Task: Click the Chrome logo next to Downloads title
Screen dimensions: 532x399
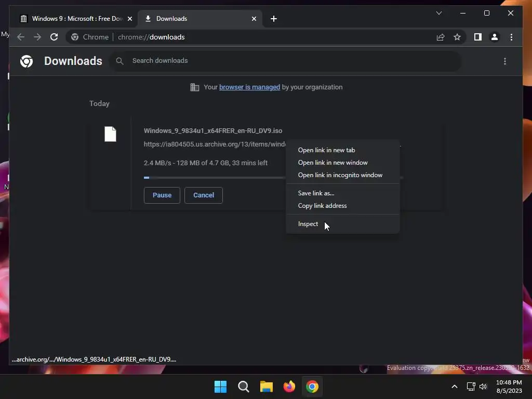Action: tap(26, 61)
